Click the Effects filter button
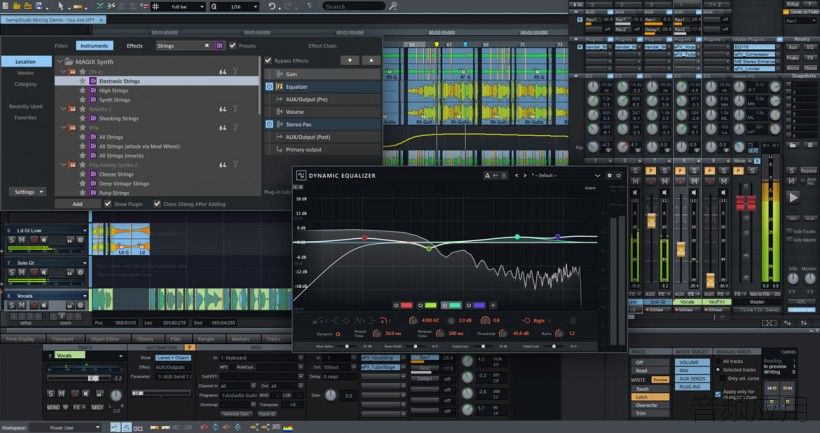Screen dimensions: 820x433 [134, 46]
